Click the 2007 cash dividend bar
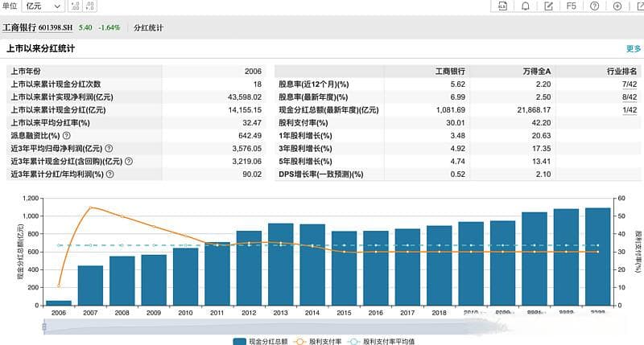The height and width of the screenshot is (345, 644). 90,285
